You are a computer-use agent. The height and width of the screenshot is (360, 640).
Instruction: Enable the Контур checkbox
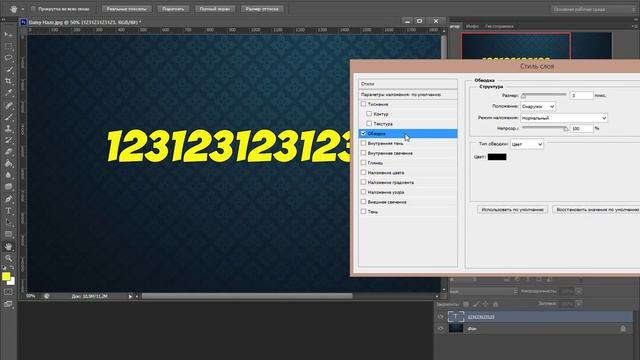click(x=369, y=114)
